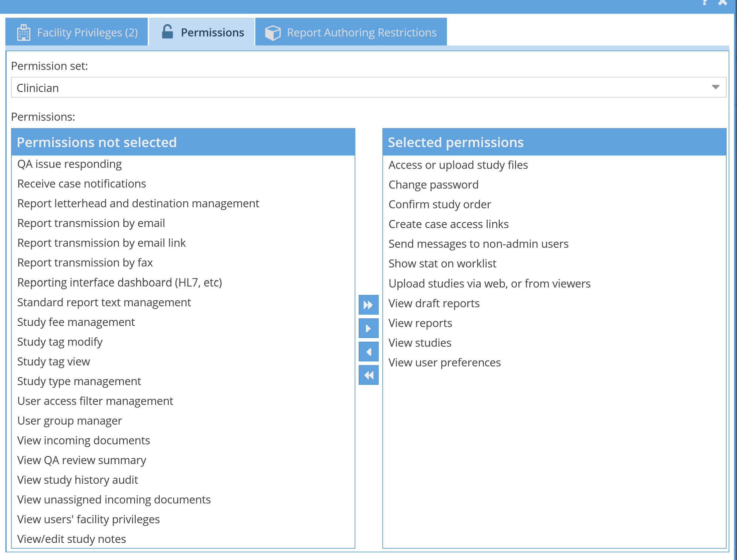Screen dimensions: 737x560
Task: Click the move selected left arrow button
Action: [368, 352]
